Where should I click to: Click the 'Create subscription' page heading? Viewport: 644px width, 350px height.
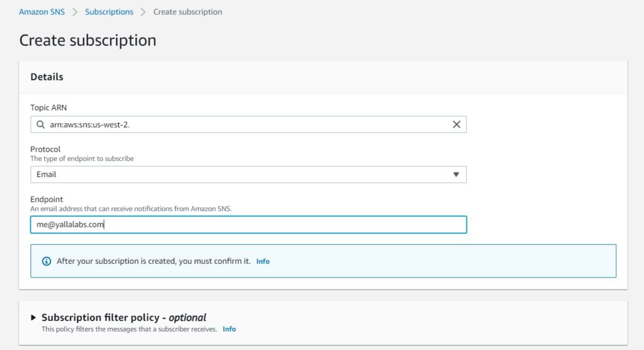pyautogui.click(x=88, y=40)
